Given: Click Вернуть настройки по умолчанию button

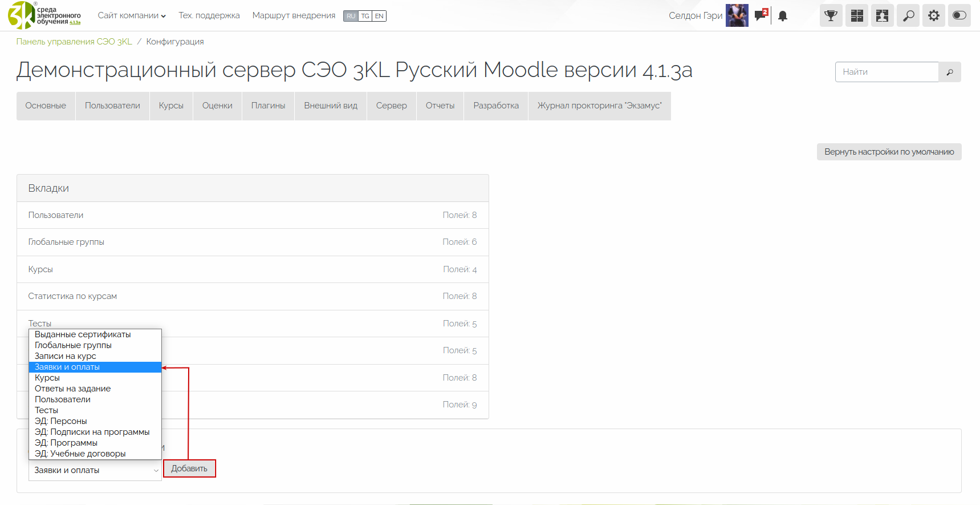Looking at the screenshot, I should pos(889,152).
